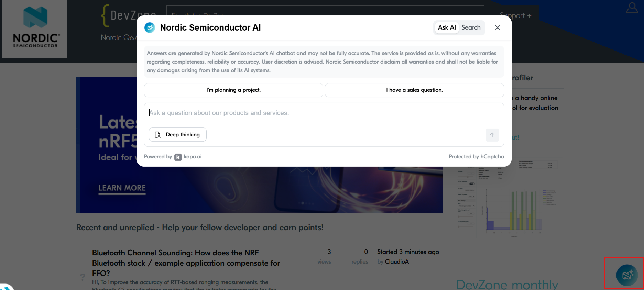
Task: Toggle the Deep thinking mode
Action: (177, 135)
